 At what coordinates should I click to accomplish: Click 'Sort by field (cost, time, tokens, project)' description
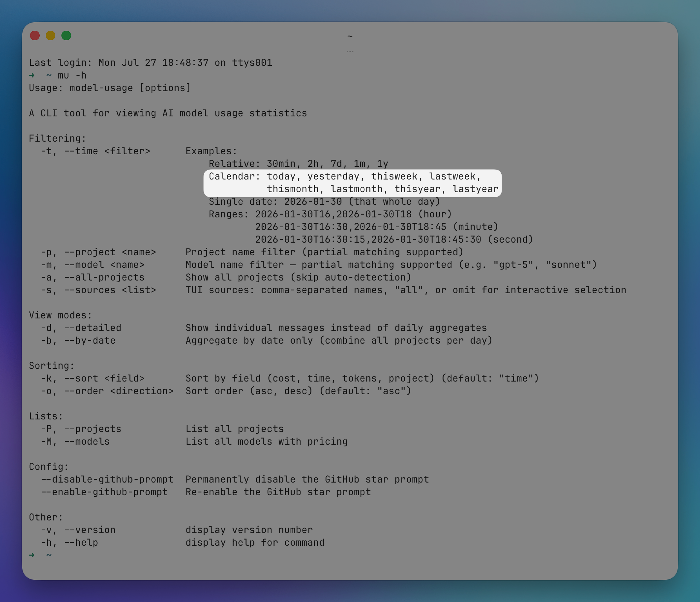click(x=362, y=378)
